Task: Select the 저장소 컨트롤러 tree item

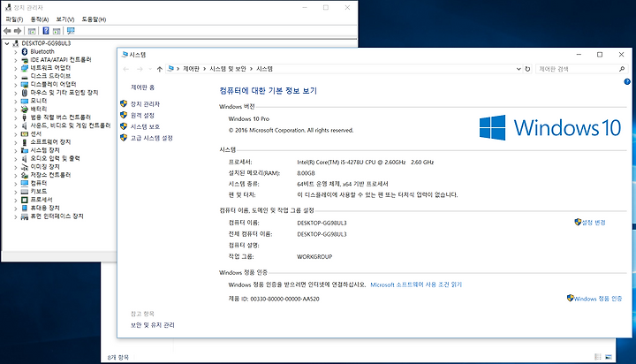Action: click(x=50, y=175)
